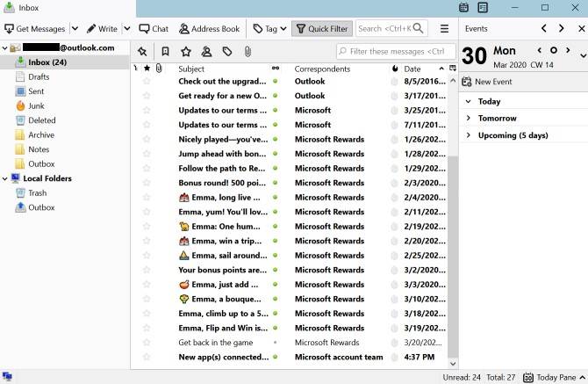Open the Address Book
Screen dimensions: 588x384
pyautogui.click(x=209, y=28)
